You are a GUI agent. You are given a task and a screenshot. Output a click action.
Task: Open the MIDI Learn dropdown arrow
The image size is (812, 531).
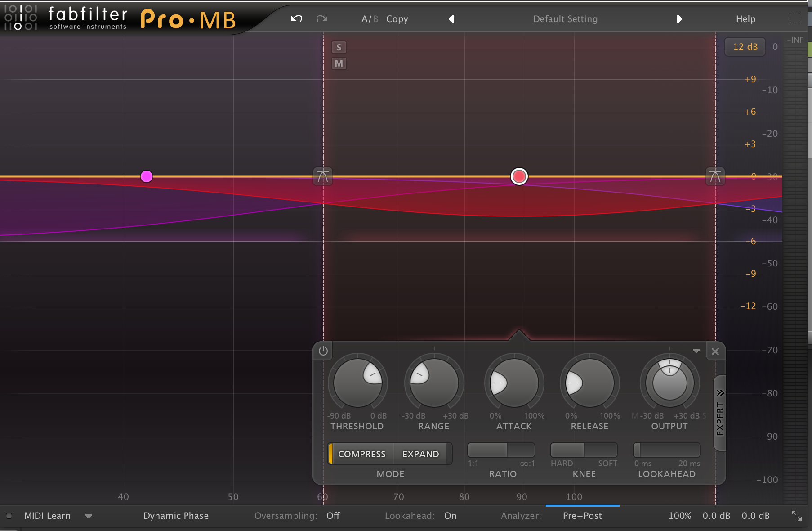pyautogui.click(x=89, y=516)
